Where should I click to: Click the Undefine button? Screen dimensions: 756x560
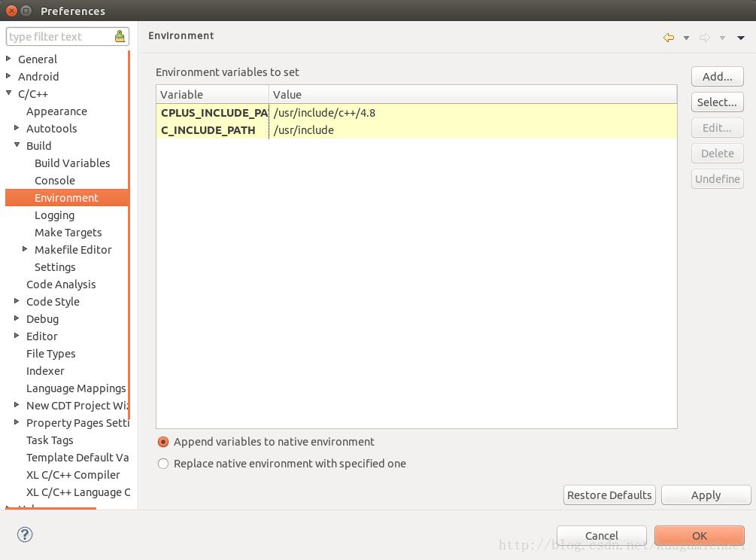pos(717,179)
